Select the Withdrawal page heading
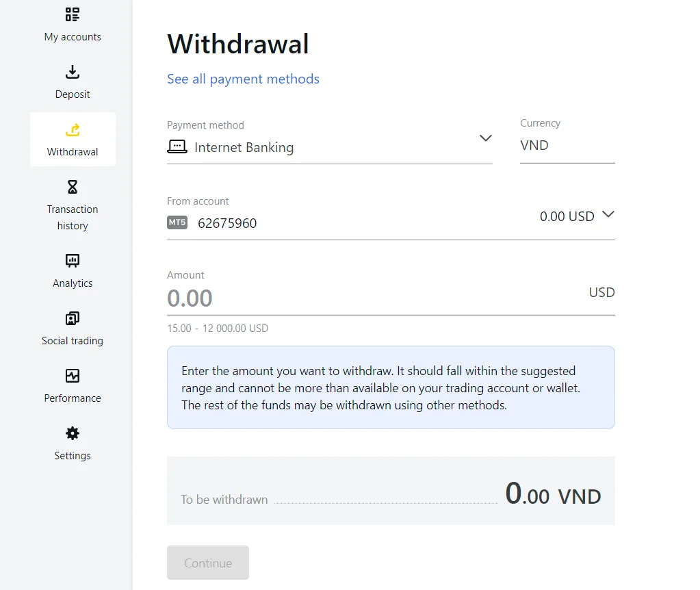700x590 pixels. (x=237, y=44)
